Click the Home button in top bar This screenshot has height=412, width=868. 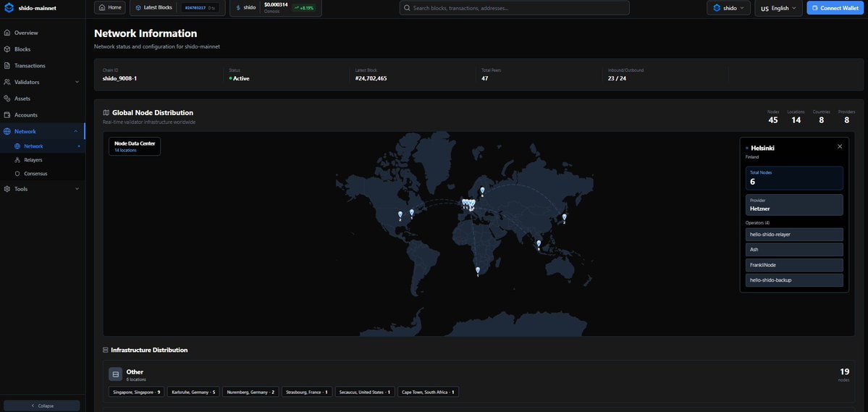pos(109,8)
